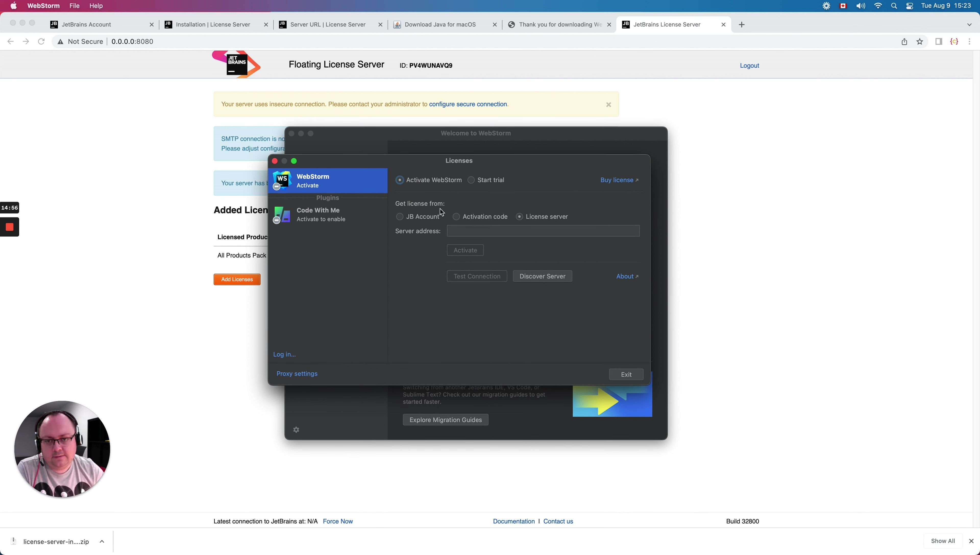The image size is (980, 555).
Task: Select the Start trial radio button
Action: point(471,180)
